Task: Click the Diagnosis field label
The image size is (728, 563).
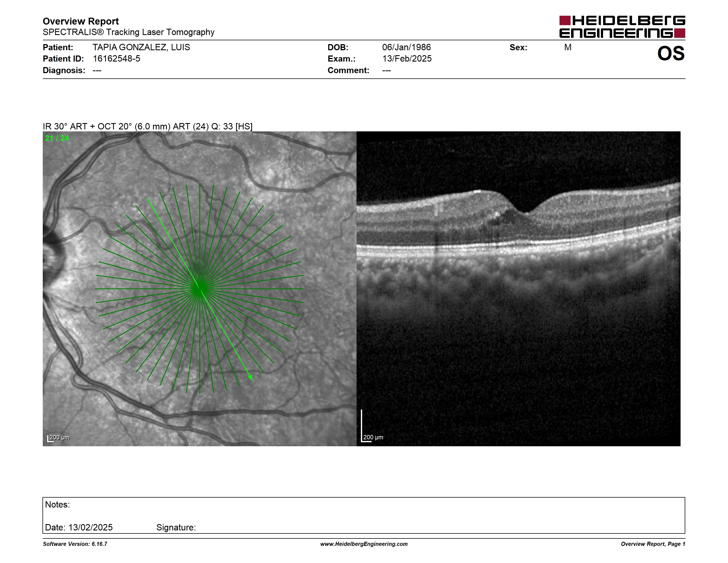Action: (x=64, y=70)
